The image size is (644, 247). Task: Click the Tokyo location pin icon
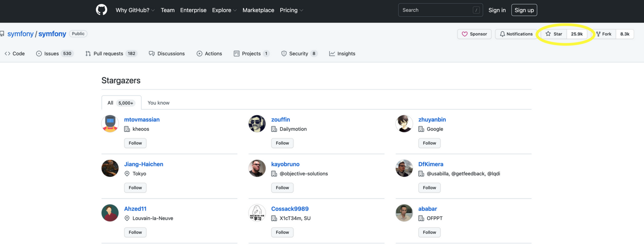127,173
